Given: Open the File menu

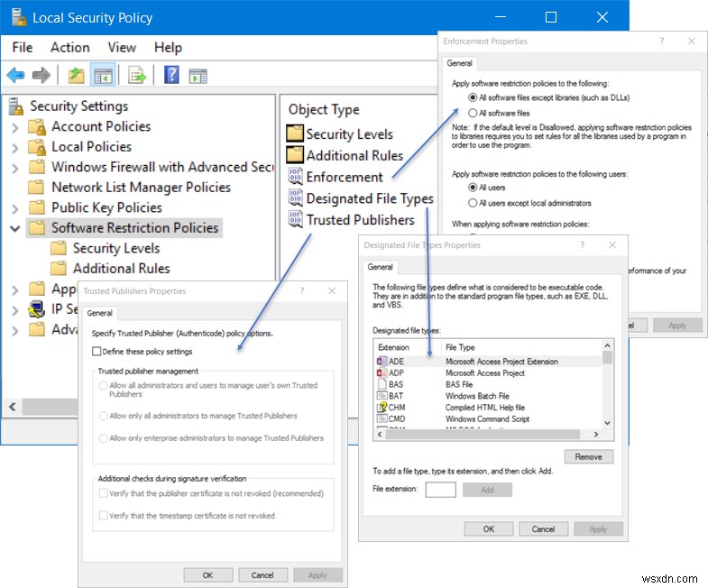Looking at the screenshot, I should pyautogui.click(x=23, y=48).
